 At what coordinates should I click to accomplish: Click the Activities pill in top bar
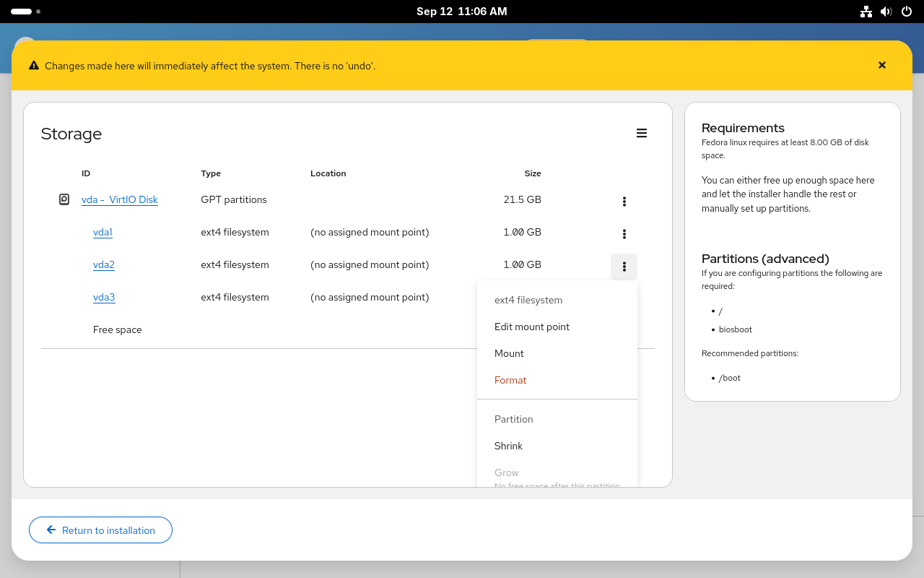(x=25, y=12)
